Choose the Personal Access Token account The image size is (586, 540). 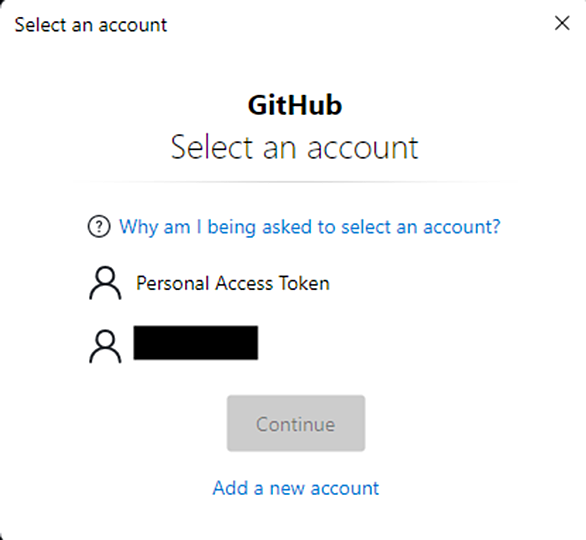tap(209, 283)
